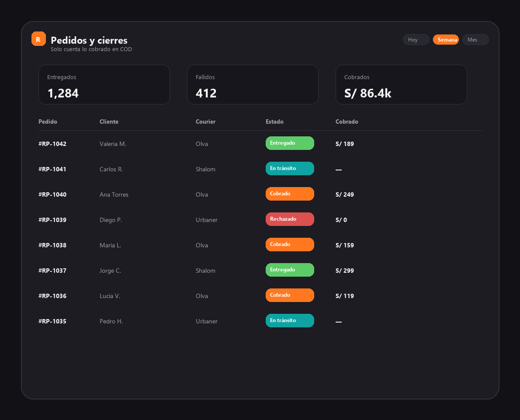The height and width of the screenshot is (420, 520).
Task: Click the S/ 0 amount
Action: 341,220
